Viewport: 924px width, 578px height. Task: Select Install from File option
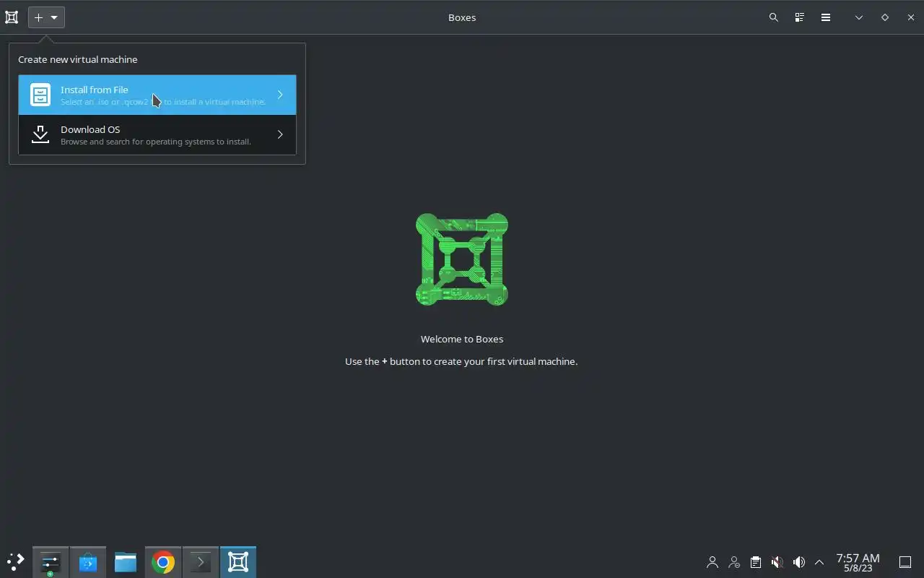tap(157, 95)
